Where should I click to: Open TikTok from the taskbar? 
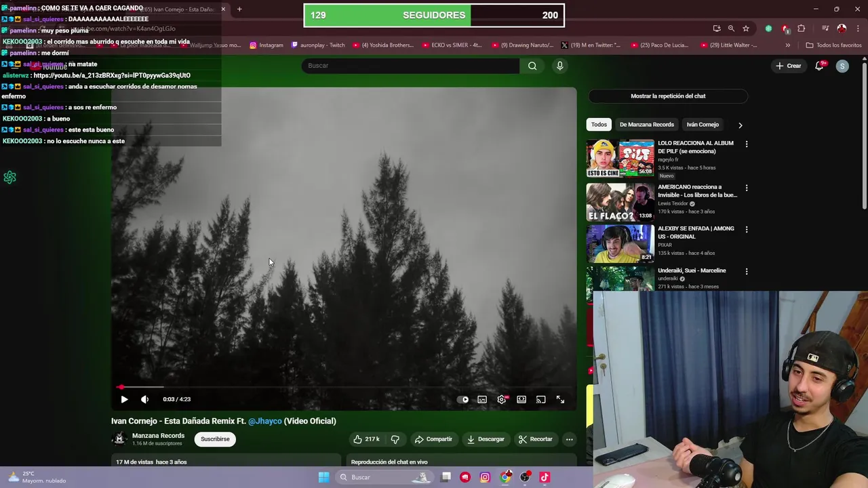545,477
